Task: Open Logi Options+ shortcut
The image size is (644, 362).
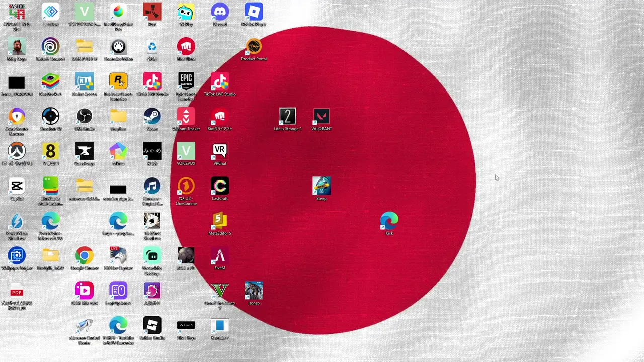Action: (x=118, y=291)
